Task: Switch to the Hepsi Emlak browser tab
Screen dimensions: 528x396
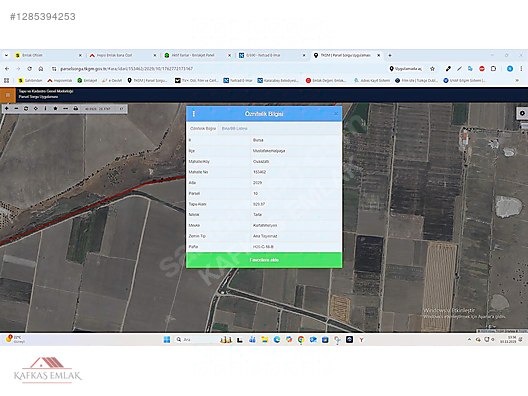Action: (x=122, y=55)
